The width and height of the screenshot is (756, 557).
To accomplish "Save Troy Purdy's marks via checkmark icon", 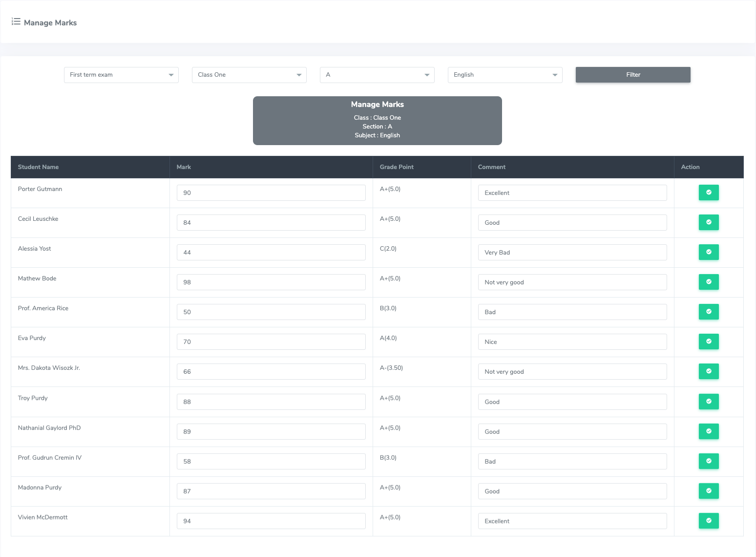I will point(709,402).
